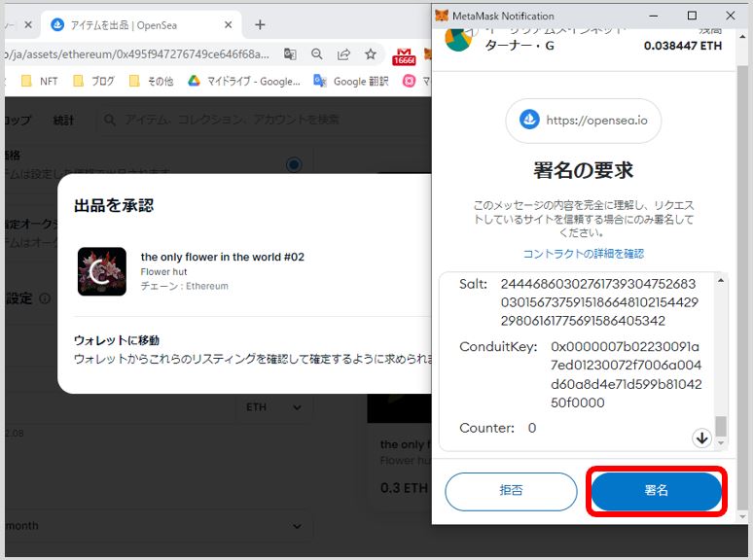
Task: Open the コントラクトの詳細を確認 link
Action: pyautogui.click(x=583, y=254)
